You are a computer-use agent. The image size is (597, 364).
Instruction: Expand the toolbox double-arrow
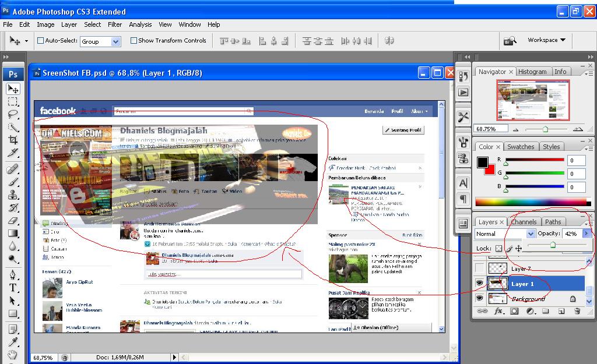pyautogui.click(x=6, y=56)
